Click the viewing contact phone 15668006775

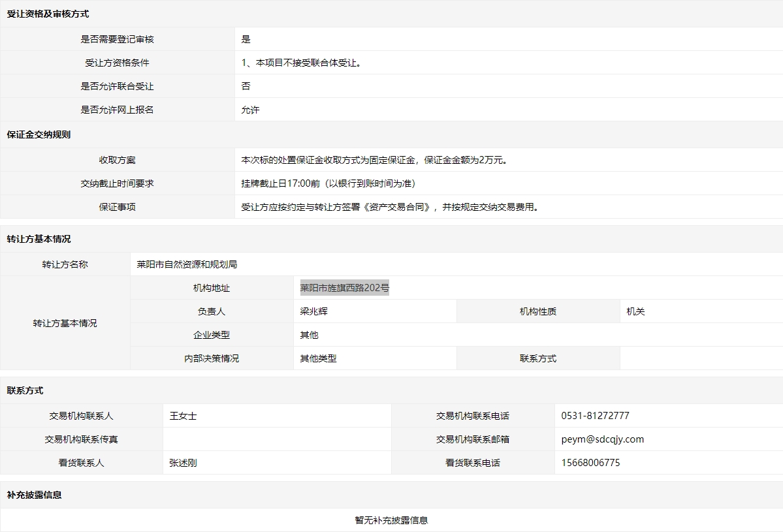coord(590,463)
